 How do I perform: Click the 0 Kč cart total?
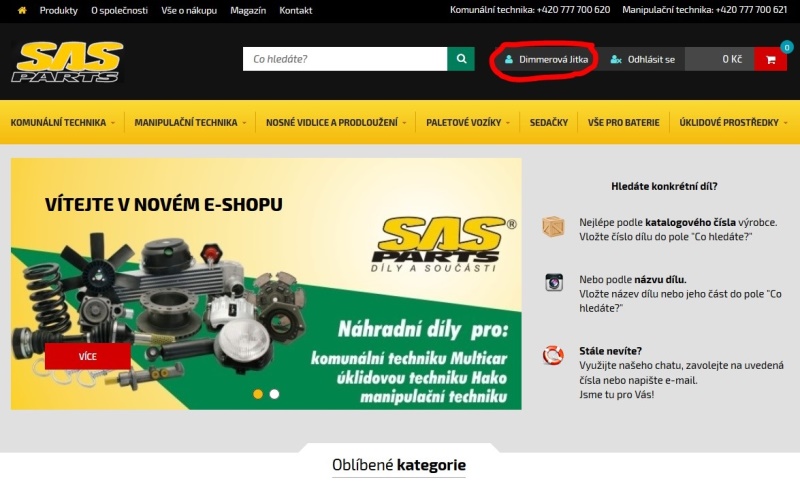tap(732, 59)
